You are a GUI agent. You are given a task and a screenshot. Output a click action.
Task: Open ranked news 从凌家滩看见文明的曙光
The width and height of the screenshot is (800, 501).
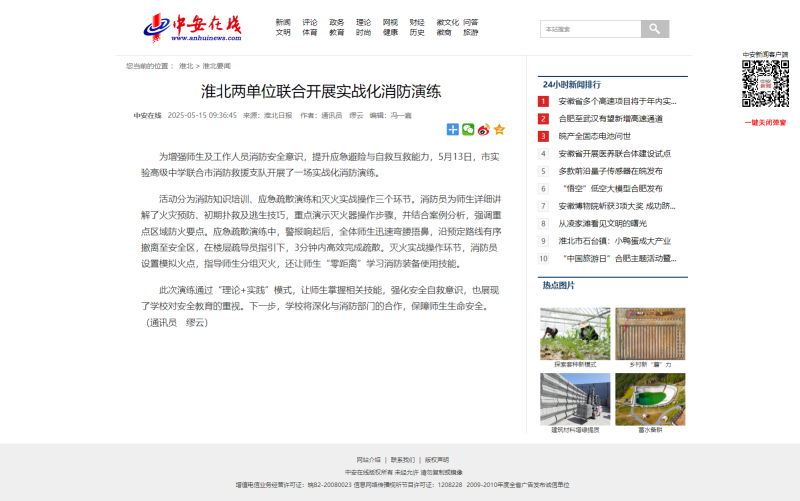(603, 223)
